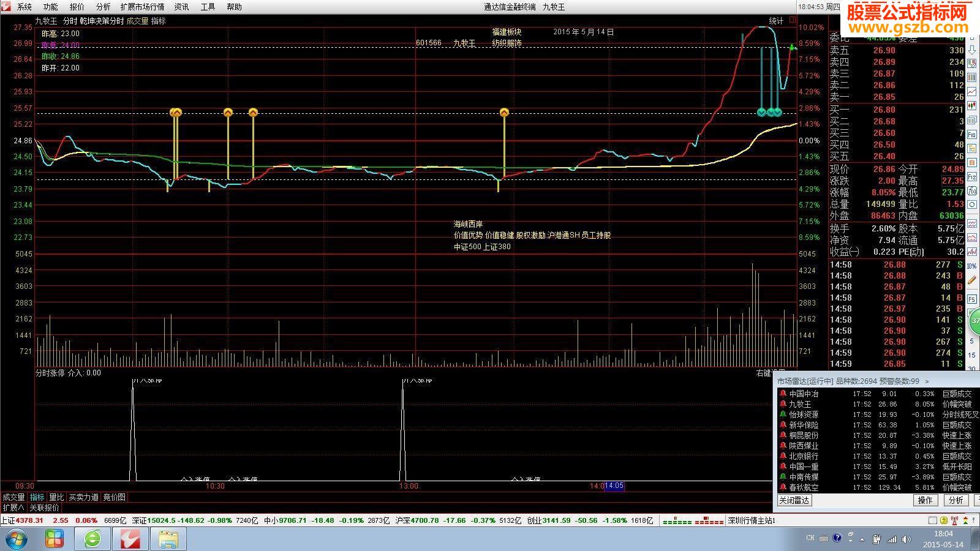Screen dimensions: 980x551
Task: Open the 工具 menu
Action: (x=208, y=7)
